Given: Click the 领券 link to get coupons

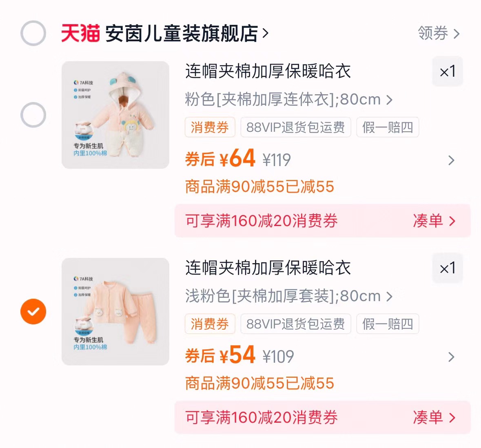Looking at the screenshot, I should coord(432,33).
